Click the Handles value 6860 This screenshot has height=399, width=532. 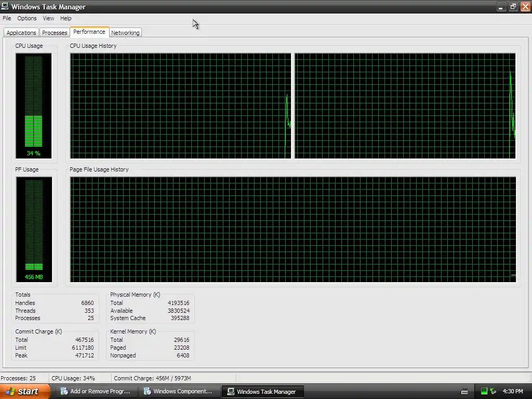87,303
